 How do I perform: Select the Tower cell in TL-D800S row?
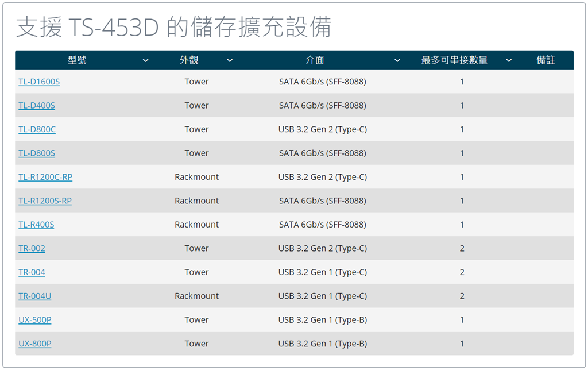click(196, 153)
